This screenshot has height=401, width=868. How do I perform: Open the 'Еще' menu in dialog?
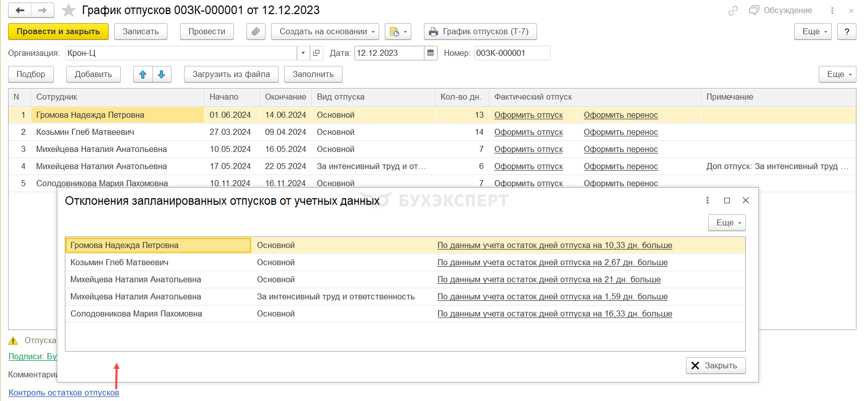pos(727,222)
